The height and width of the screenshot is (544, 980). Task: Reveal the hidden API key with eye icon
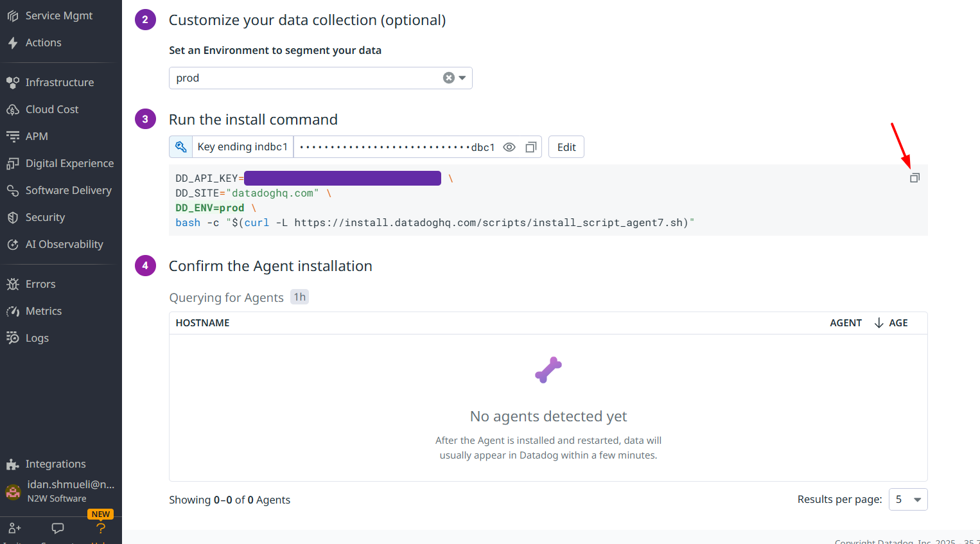[x=509, y=147]
